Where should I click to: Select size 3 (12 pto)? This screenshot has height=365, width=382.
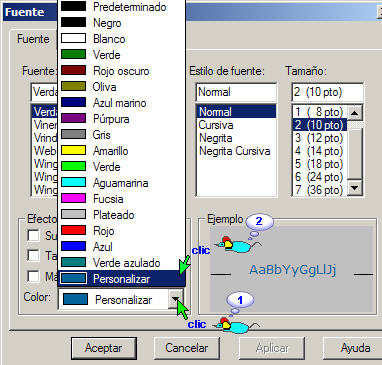pos(320,138)
